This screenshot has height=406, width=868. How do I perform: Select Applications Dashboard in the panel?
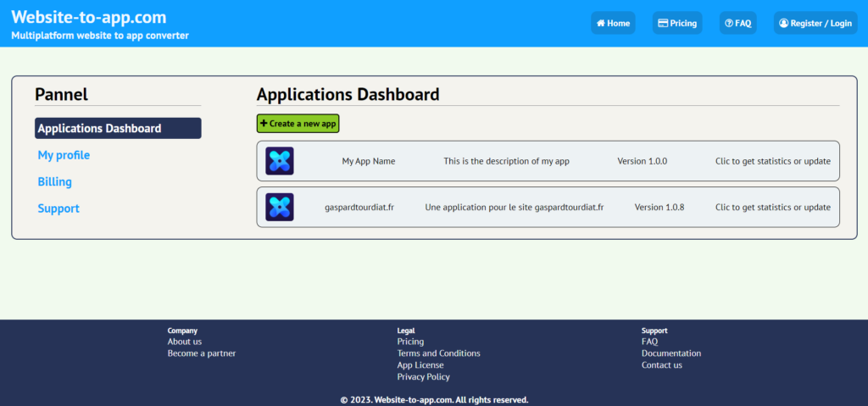(x=118, y=129)
